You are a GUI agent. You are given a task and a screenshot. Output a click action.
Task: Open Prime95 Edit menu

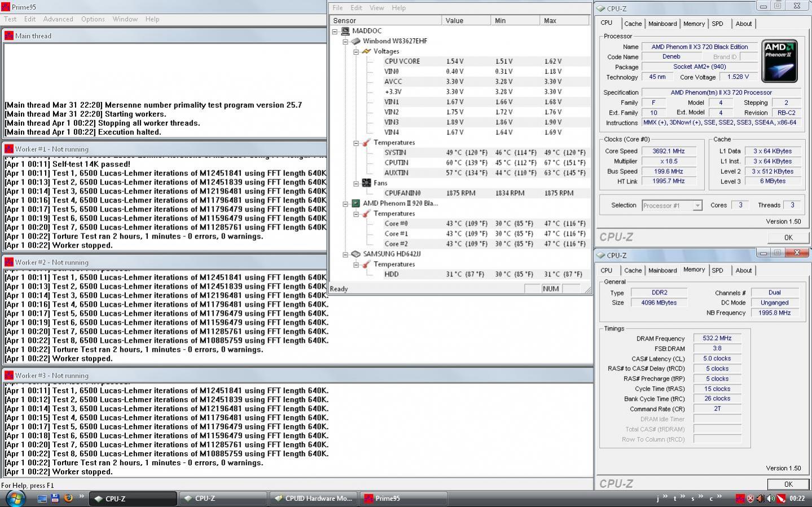tap(30, 19)
